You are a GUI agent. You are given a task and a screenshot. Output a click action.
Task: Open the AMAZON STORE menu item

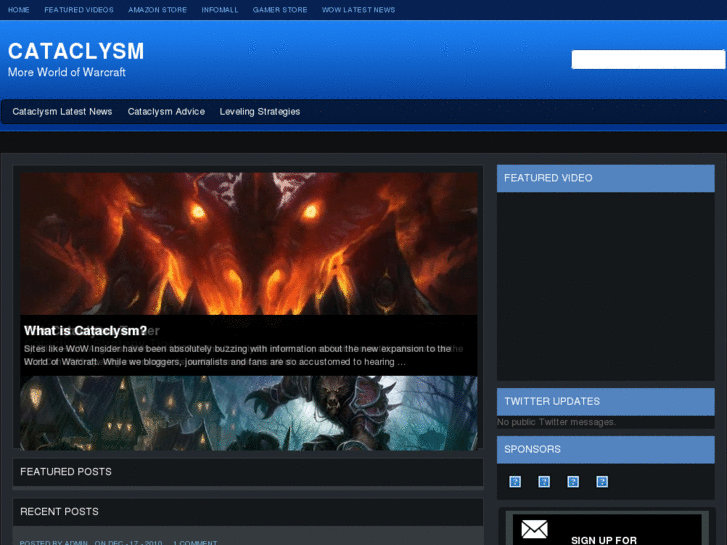coord(158,10)
